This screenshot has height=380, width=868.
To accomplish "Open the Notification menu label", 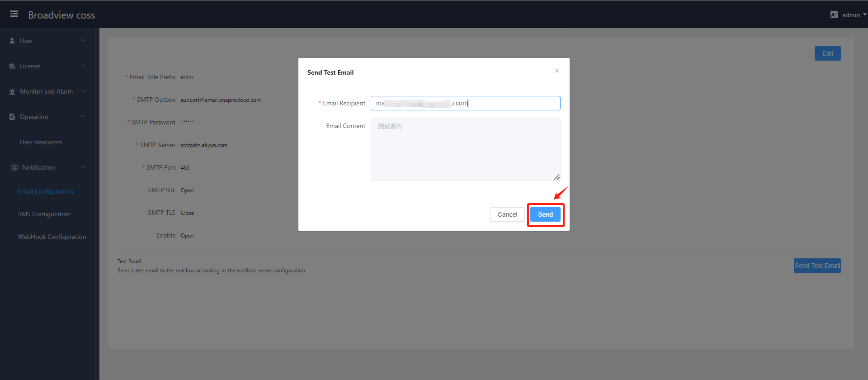I will click(x=38, y=167).
